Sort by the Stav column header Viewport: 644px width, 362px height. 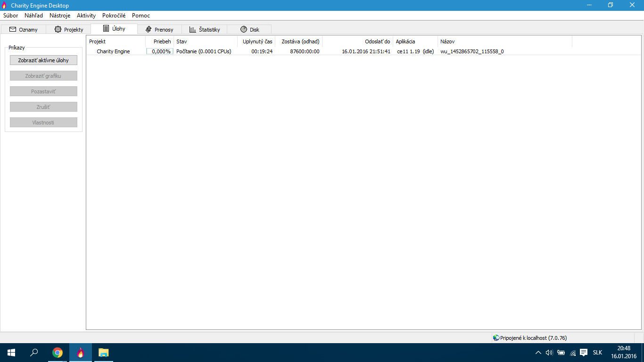coord(205,41)
